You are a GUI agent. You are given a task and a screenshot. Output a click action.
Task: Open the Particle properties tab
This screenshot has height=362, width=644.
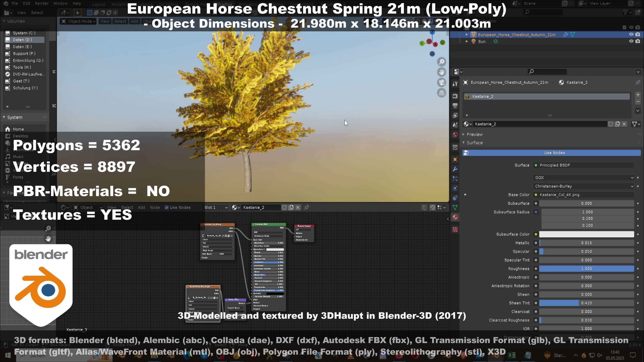tap(455, 179)
